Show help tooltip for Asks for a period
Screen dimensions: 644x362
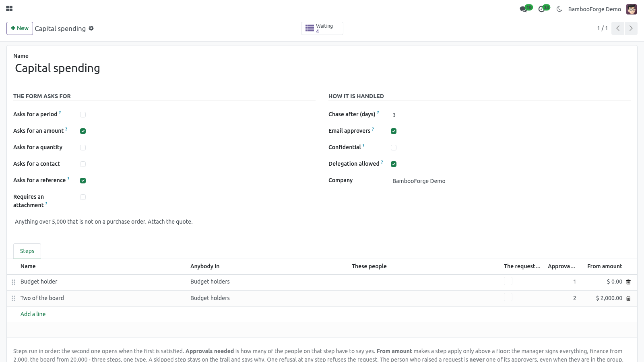(x=60, y=113)
